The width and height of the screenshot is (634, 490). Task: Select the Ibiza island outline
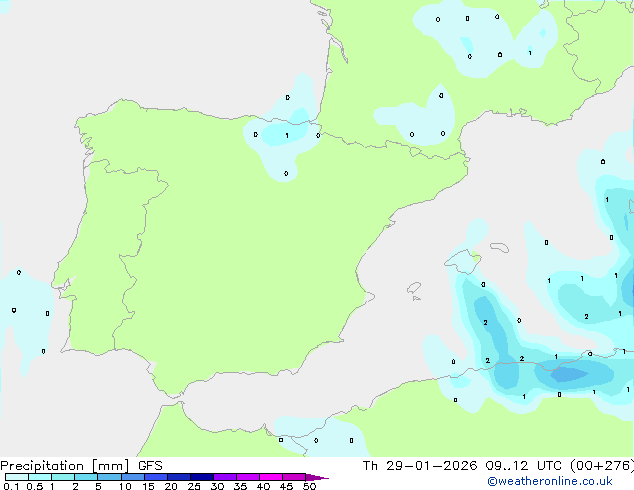414,288
